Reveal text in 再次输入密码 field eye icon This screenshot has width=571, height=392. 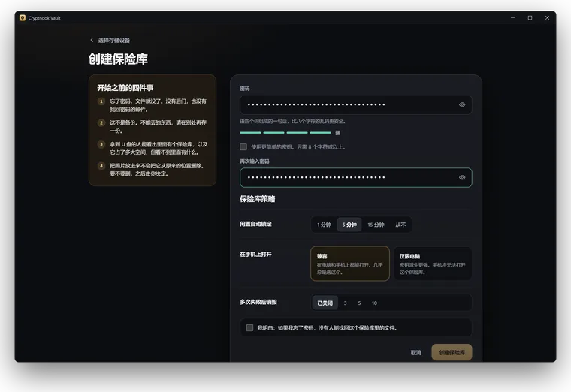pyautogui.click(x=462, y=178)
